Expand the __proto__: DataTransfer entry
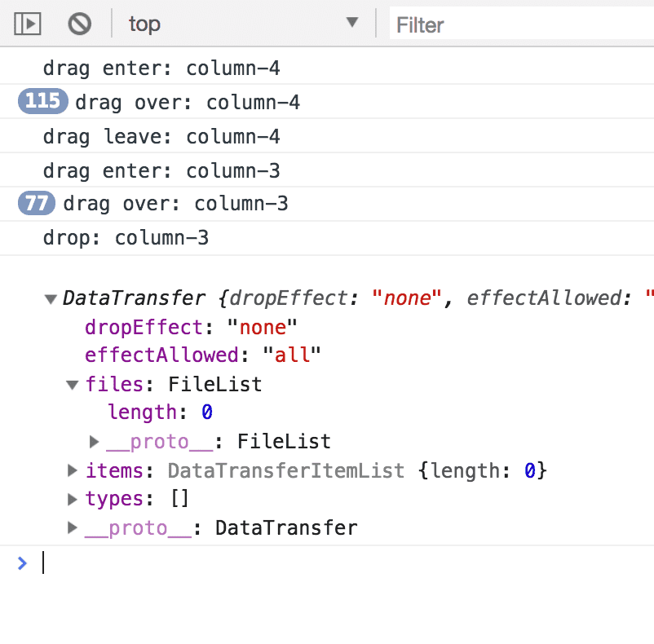 click(x=73, y=528)
